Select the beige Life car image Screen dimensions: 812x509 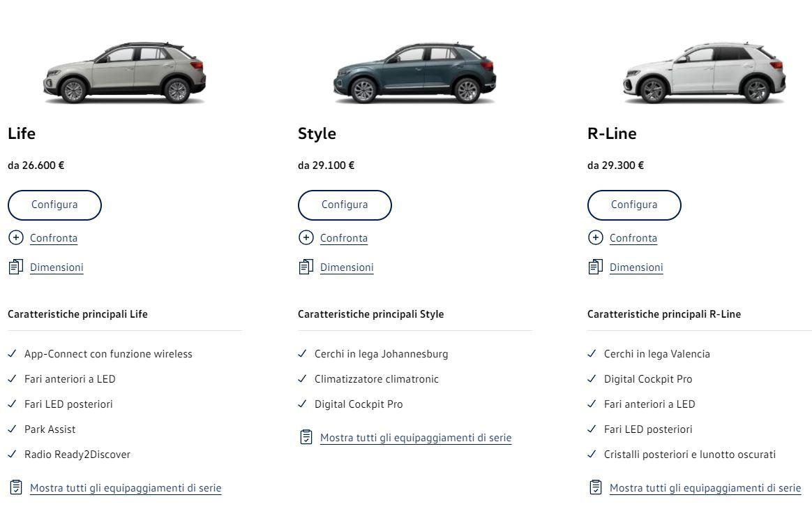click(x=125, y=73)
